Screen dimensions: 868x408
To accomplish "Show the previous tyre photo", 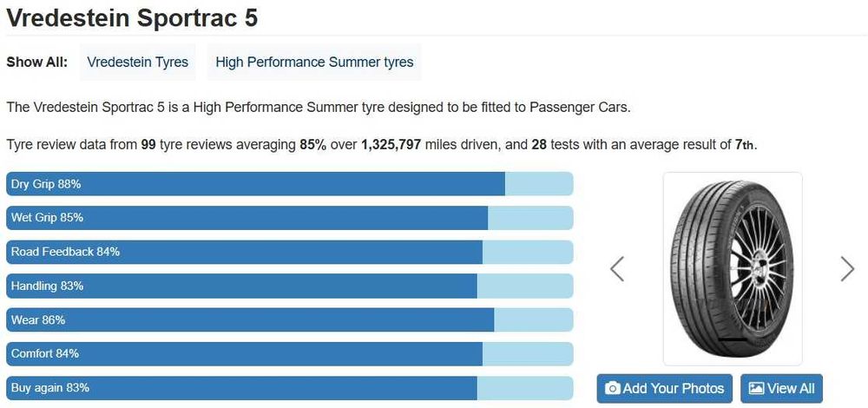I will 617,269.
